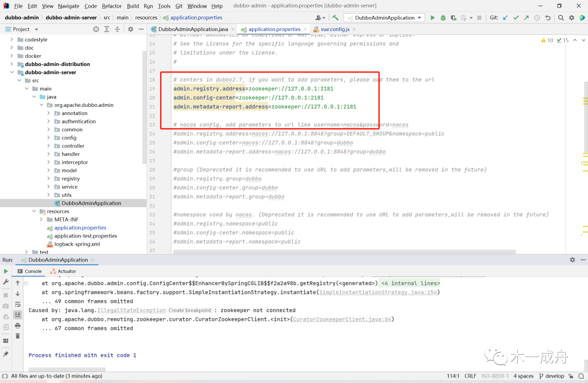
Task: Commit changes using the Git checkmark icon
Action: point(516,17)
